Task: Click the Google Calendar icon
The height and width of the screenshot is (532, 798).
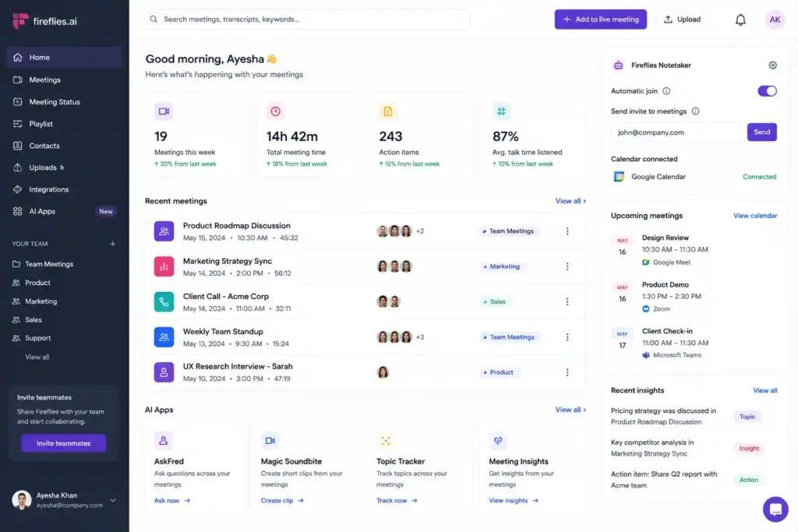Action: (x=619, y=177)
